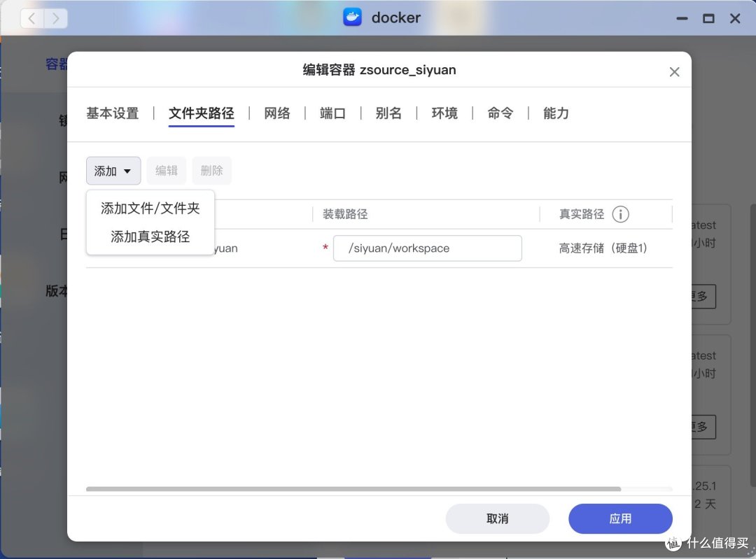The height and width of the screenshot is (559, 756).
Task: Open the 添加 dropdown button
Action: [113, 171]
